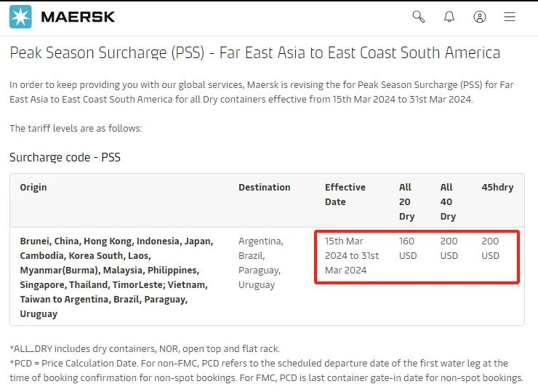Select the All 20 Dry column header

(406, 201)
